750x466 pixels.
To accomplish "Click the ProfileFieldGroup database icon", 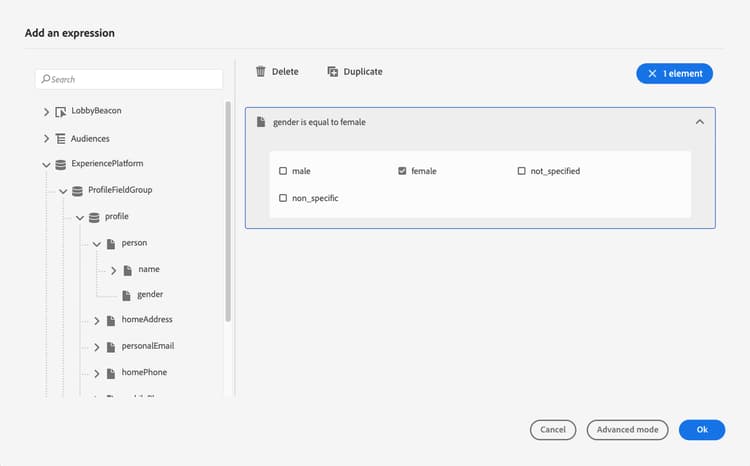I will (x=77, y=191).
